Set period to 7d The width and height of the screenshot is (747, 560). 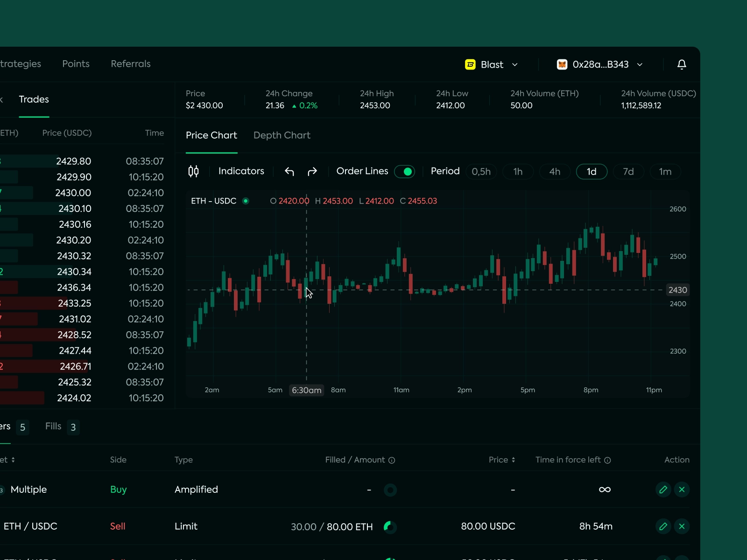pyautogui.click(x=628, y=172)
